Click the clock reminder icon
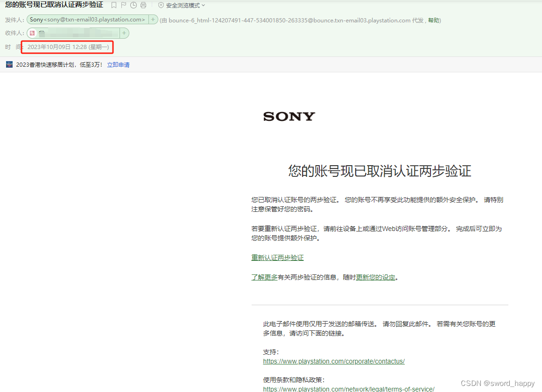The width and height of the screenshot is (542, 392). [134, 5]
